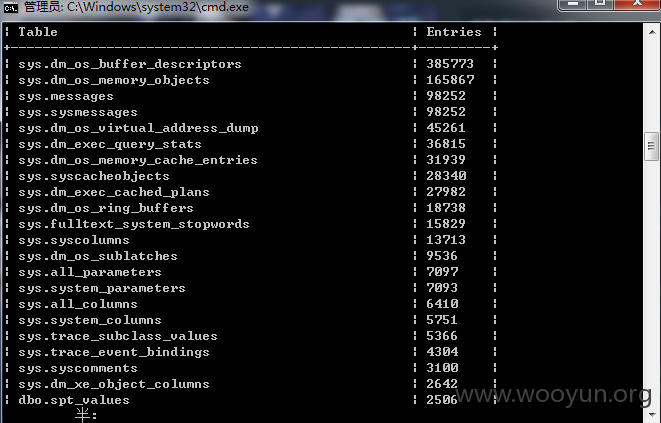Viewport: 661px width, 423px height.
Task: Click the entry count 5366
Action: tap(442, 337)
